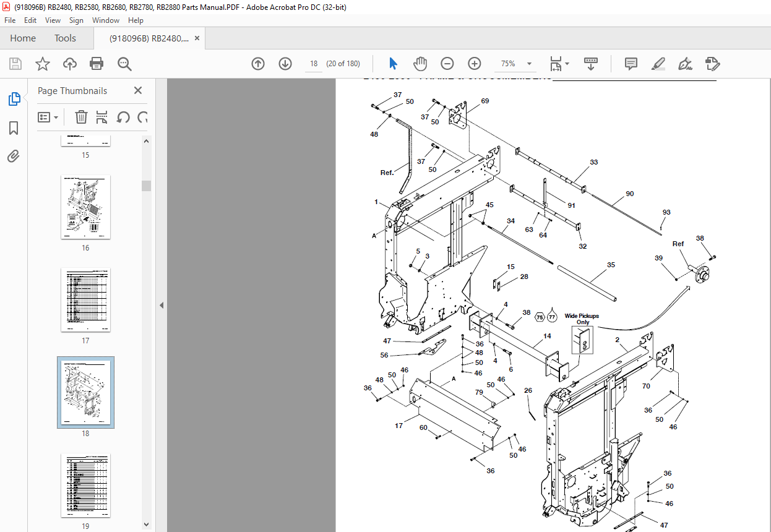Click the thumbnail panel scrollbar handle
771x532 pixels.
click(x=147, y=186)
